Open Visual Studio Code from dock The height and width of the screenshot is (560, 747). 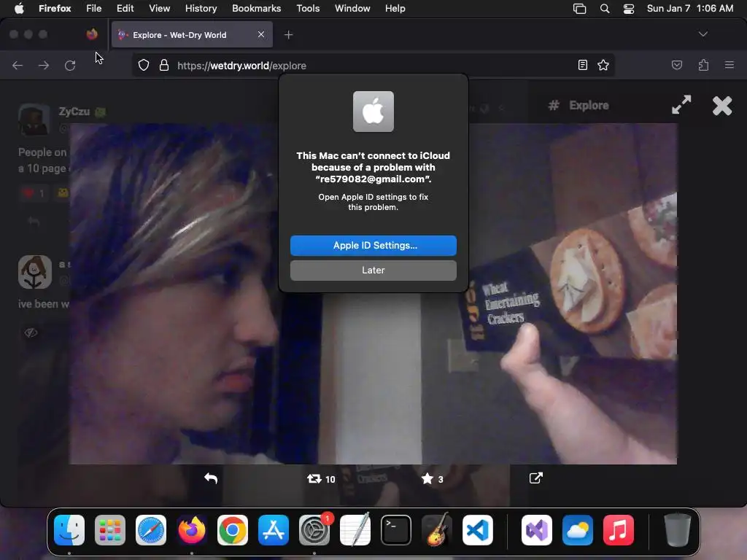[x=478, y=530]
